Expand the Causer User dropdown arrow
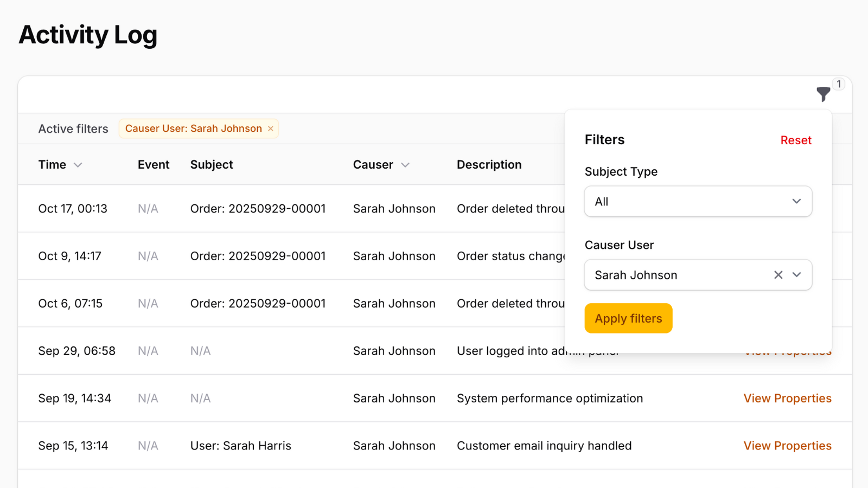This screenshot has width=868, height=488. (796, 275)
